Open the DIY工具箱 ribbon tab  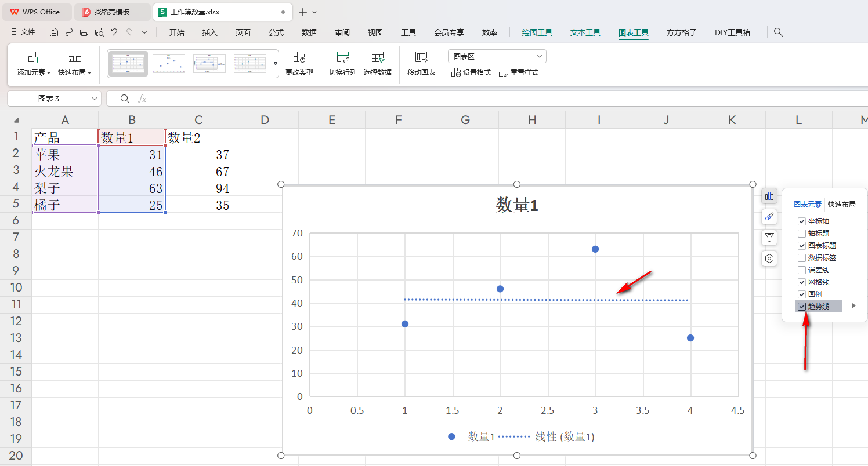click(732, 32)
